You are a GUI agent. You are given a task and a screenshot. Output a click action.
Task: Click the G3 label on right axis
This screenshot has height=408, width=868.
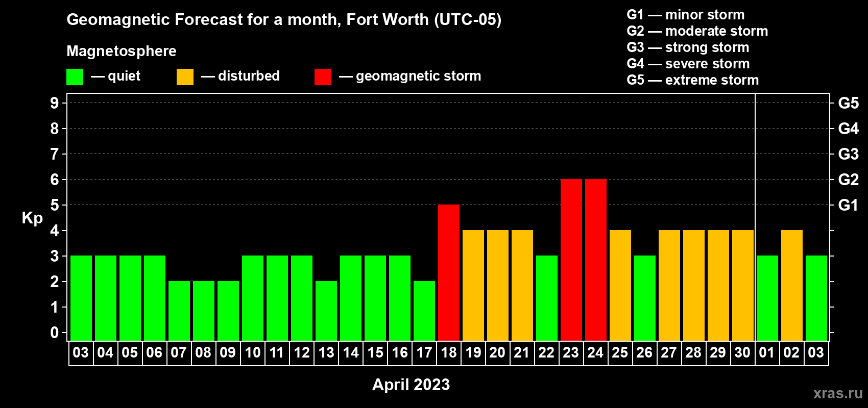pos(849,154)
